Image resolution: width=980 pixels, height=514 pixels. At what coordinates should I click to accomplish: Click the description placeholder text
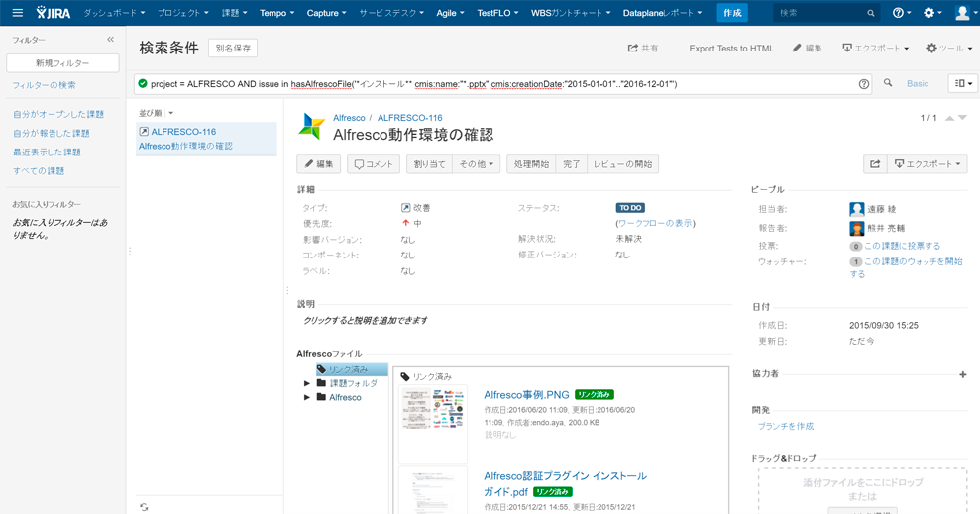[x=365, y=321]
